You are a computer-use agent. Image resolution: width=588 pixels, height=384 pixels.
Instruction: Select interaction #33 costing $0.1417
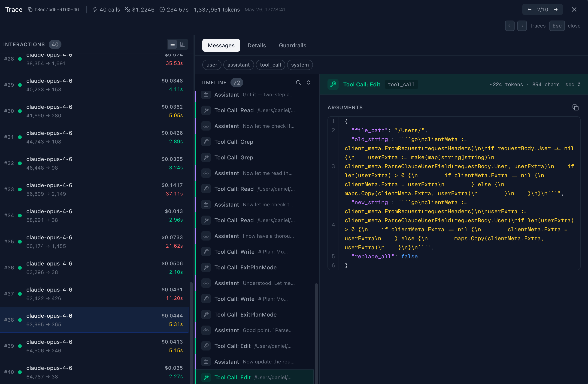[x=94, y=189]
